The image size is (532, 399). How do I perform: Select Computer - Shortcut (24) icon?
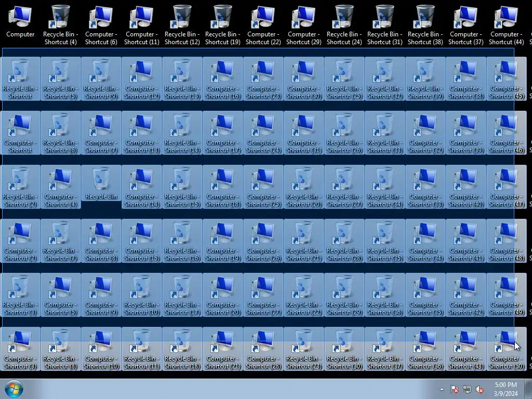(x=263, y=132)
